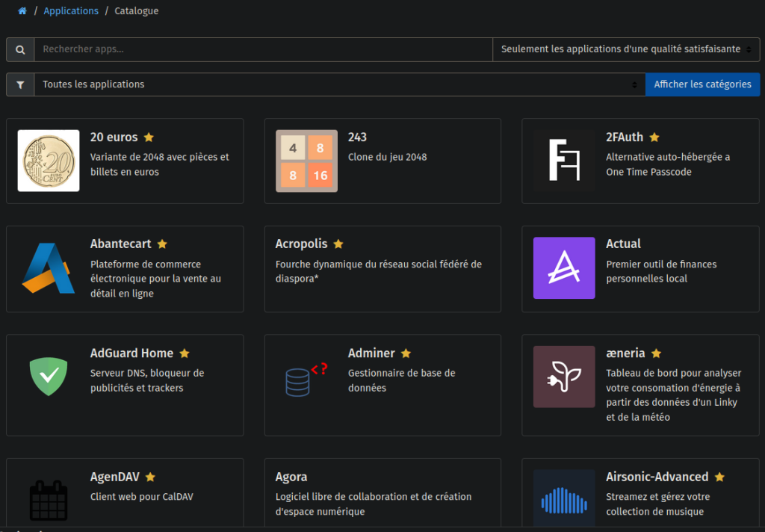The image size is (765, 532).
Task: Go to Applications breadcrumb link
Action: 71,11
